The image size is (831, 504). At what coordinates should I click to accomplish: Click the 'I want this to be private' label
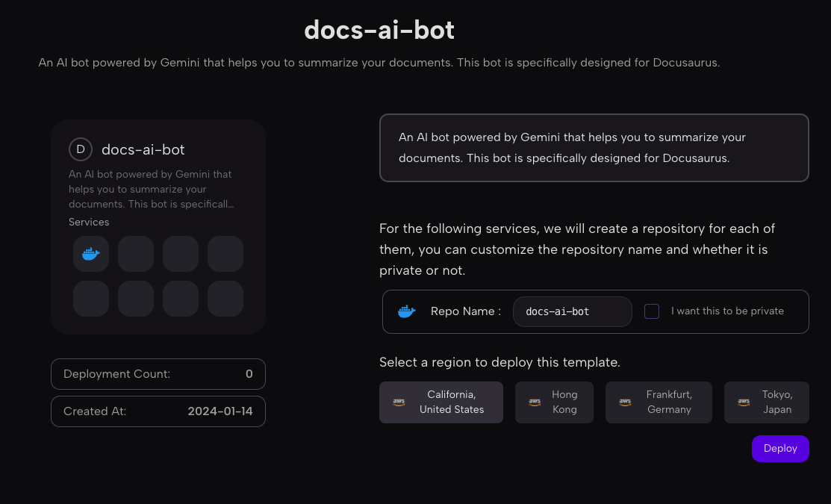click(727, 311)
